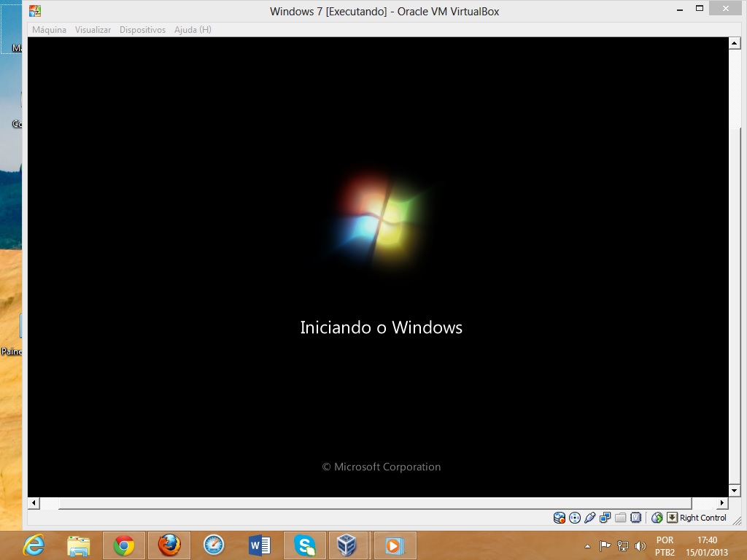Viewport: 747px width, 560px height.
Task: Click the horizontal scrollbar thumb
Action: pyautogui.click(x=375, y=503)
